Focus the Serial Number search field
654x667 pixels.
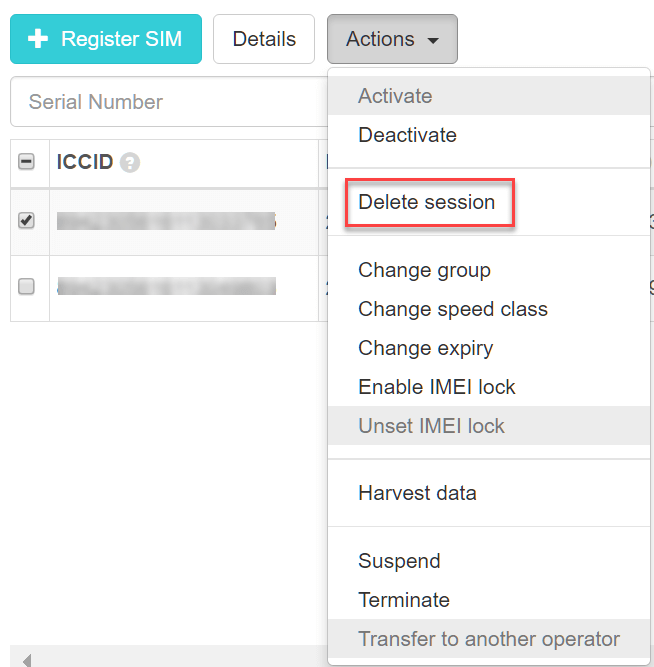[x=165, y=102]
